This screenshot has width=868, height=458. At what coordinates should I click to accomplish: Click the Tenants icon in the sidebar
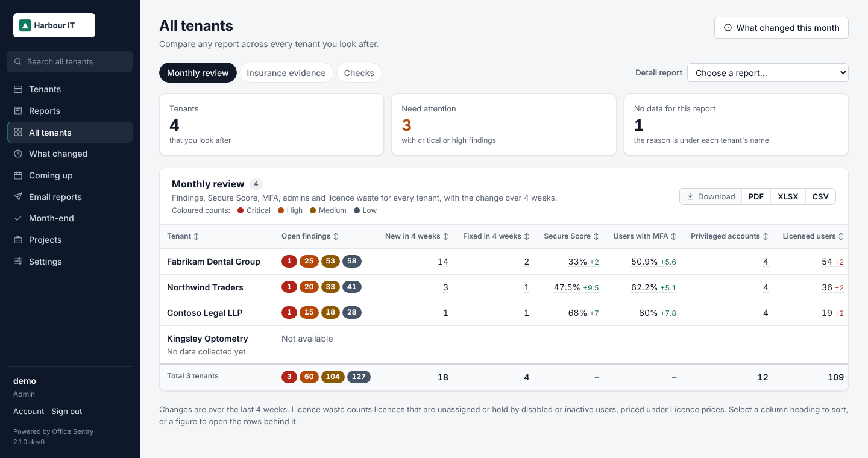click(18, 89)
